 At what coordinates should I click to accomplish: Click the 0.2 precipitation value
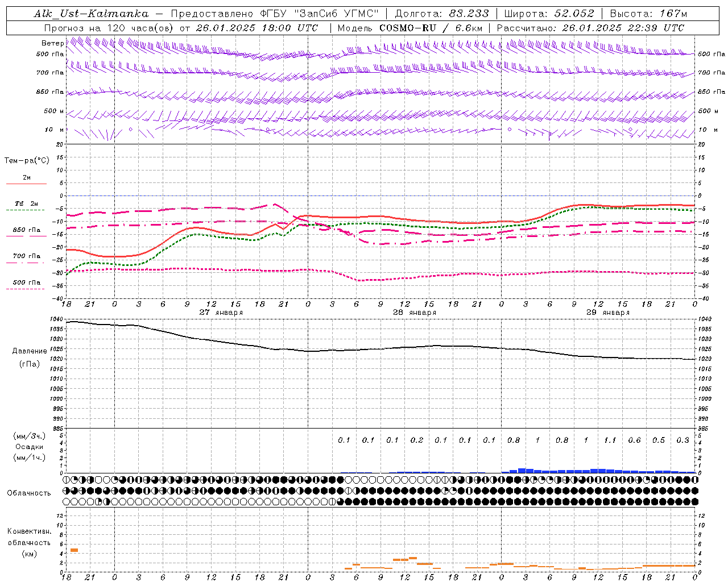click(x=417, y=440)
